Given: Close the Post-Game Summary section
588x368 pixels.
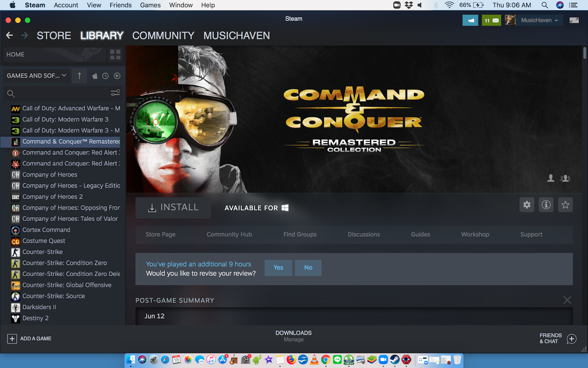Looking at the screenshot, I should [x=567, y=300].
